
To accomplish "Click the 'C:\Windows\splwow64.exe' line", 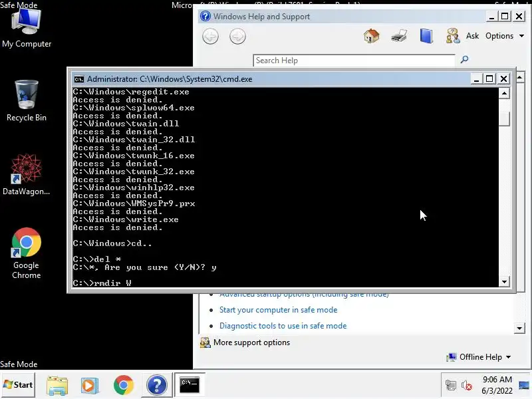I will [134, 108].
